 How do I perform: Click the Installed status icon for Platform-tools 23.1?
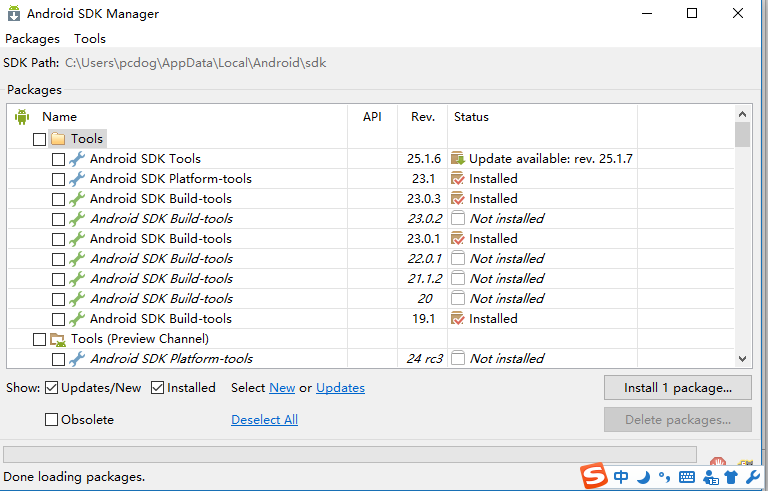(x=457, y=179)
